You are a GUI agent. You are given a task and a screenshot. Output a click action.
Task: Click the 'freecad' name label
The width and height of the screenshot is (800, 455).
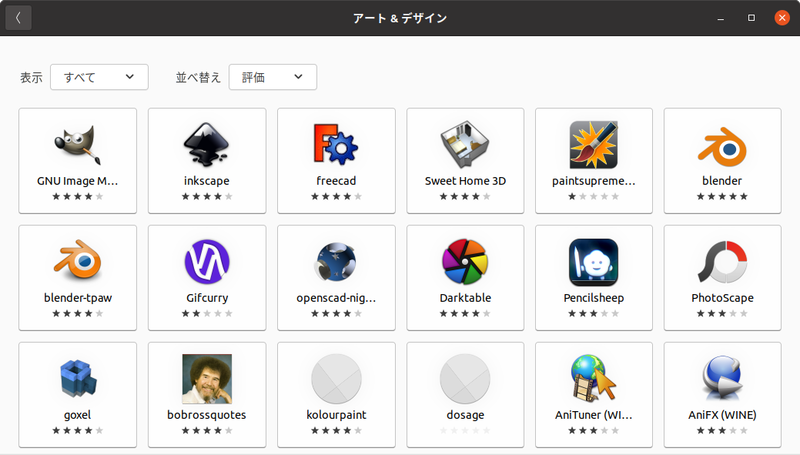tap(336, 181)
